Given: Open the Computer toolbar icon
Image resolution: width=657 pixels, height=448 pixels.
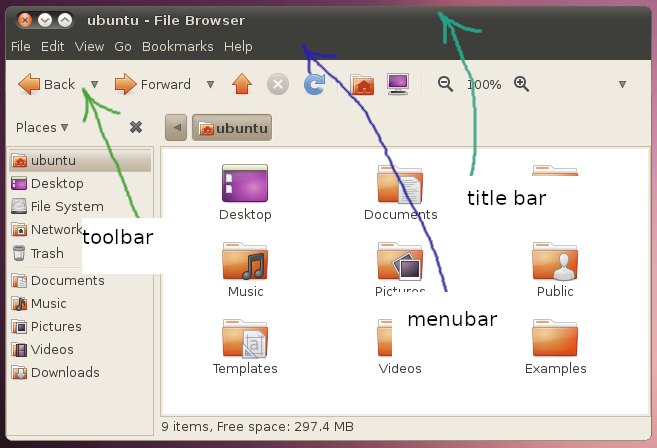Looking at the screenshot, I should 398,84.
